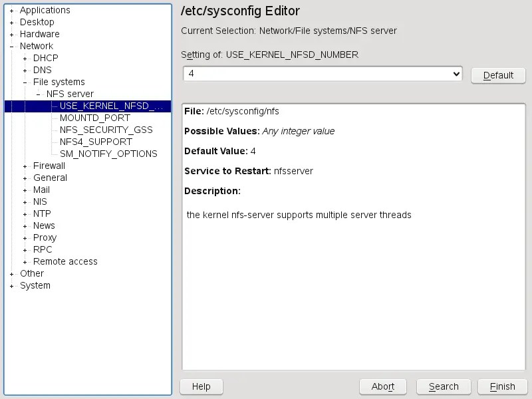Open the Help dialog
Viewport: 532px width, 399px height.
[201, 386]
